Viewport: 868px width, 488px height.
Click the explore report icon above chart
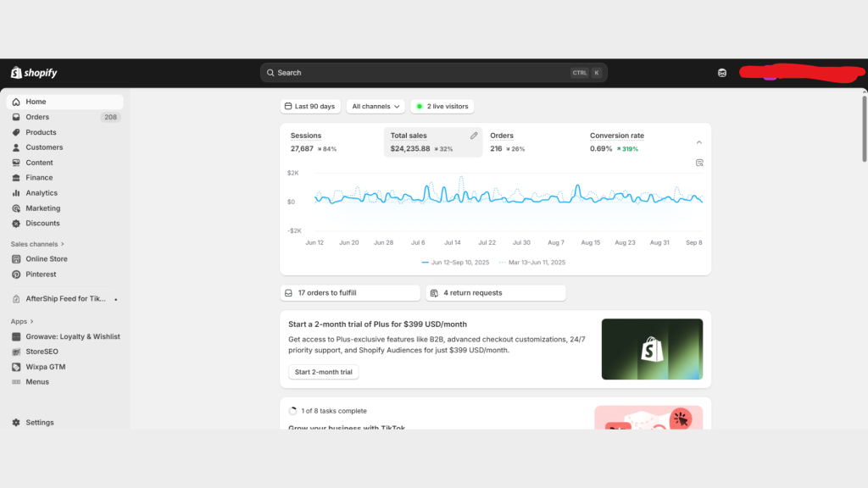699,163
